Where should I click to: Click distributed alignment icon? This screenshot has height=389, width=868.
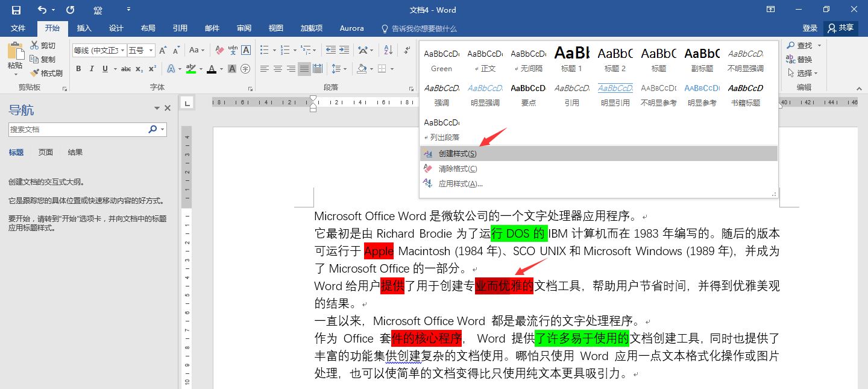pyautogui.click(x=318, y=69)
